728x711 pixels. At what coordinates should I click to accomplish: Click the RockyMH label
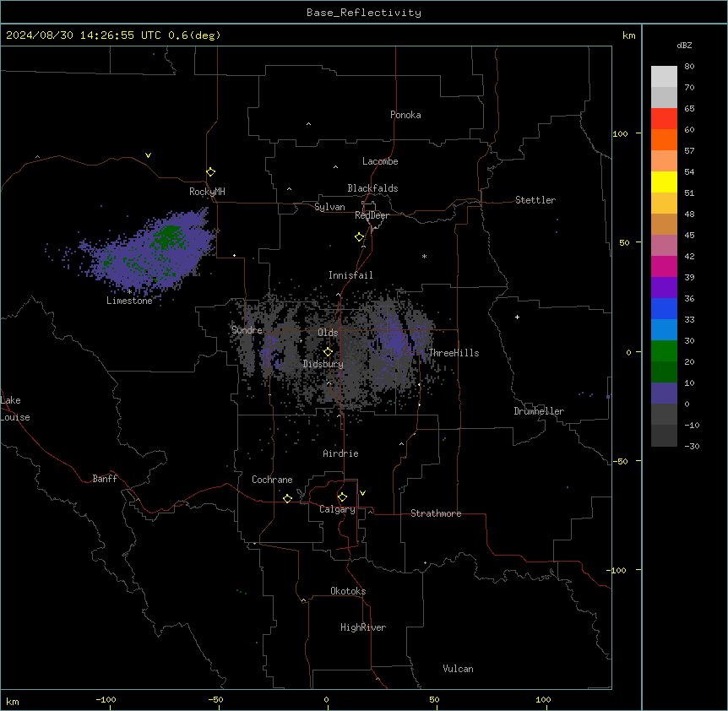(207, 192)
